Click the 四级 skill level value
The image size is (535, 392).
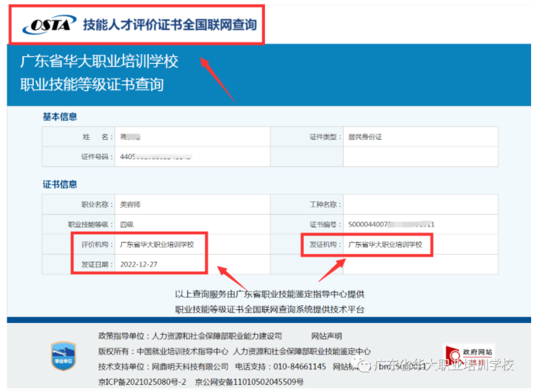tap(126, 225)
